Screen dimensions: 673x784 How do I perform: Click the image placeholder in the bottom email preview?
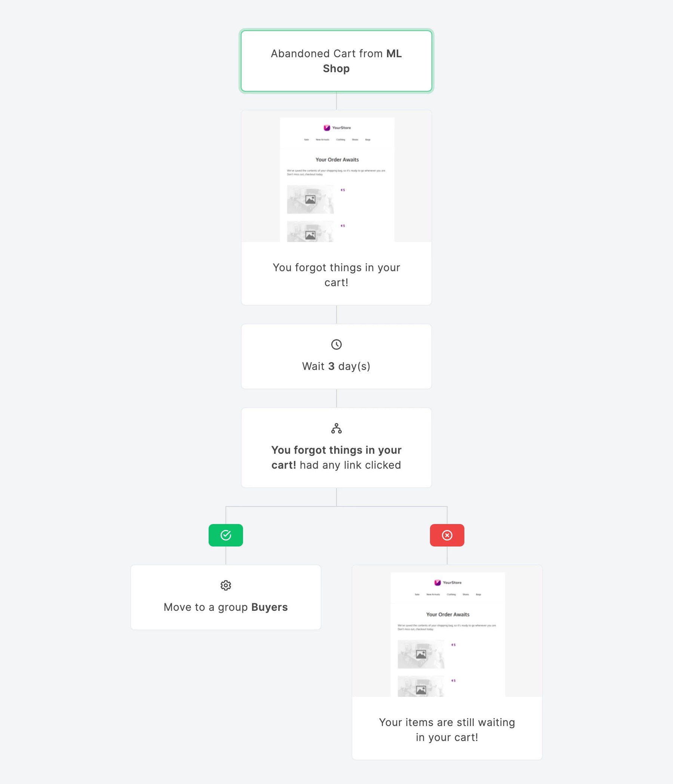tap(421, 654)
